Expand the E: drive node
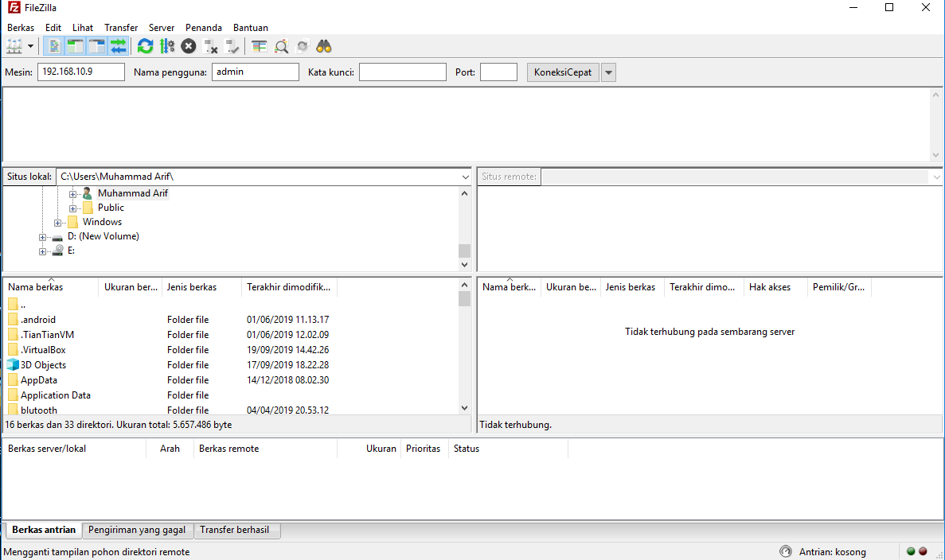Image resolution: width=945 pixels, height=560 pixels. click(42, 251)
